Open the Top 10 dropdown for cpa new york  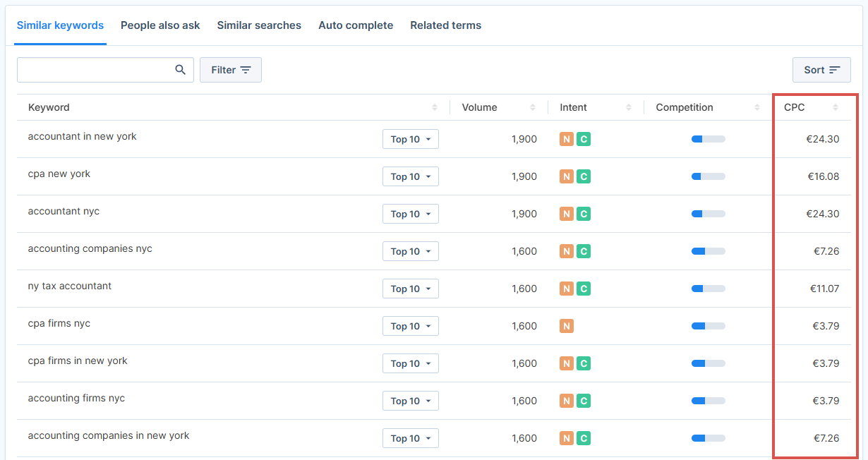(x=411, y=176)
